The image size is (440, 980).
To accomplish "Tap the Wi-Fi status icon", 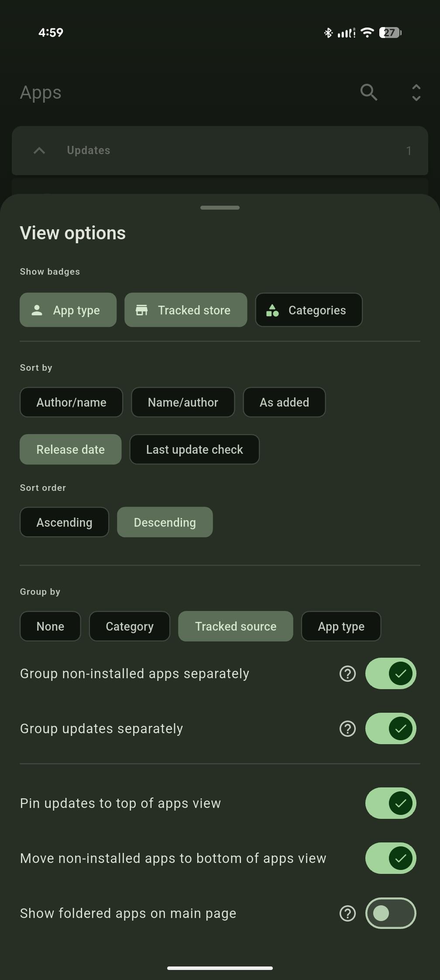I will tap(368, 32).
